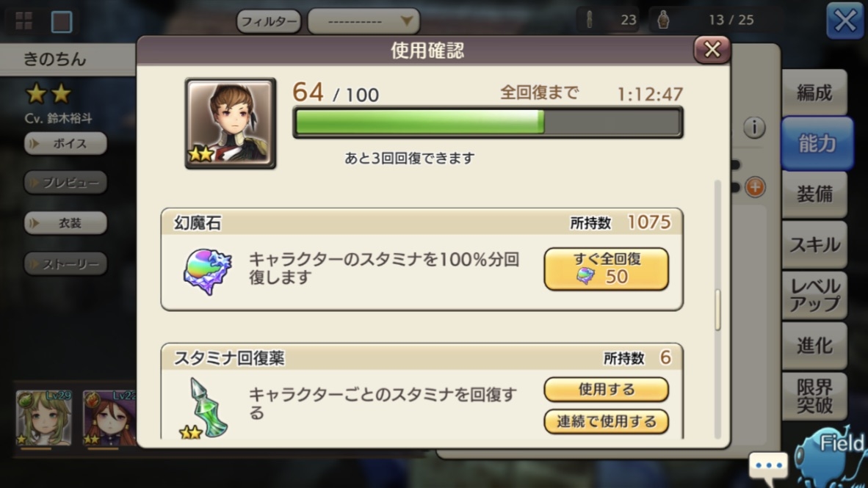Select the スキル tab
This screenshot has height=488, width=868.
pos(814,244)
